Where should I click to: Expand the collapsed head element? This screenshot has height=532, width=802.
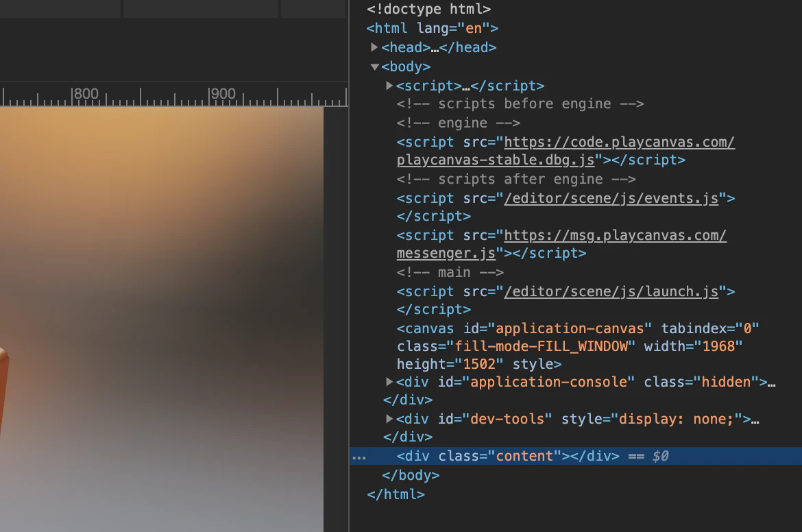(374, 47)
